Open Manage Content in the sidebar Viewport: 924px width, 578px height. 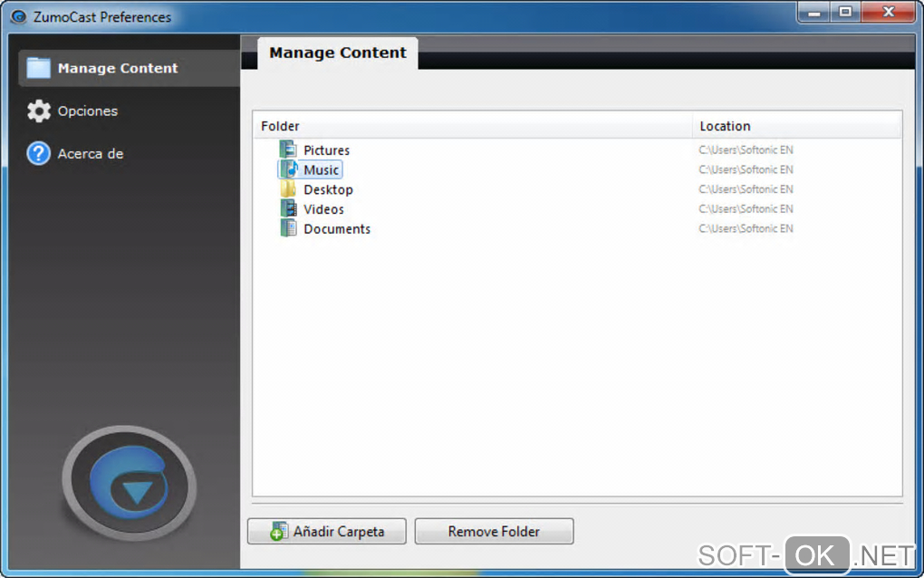[130, 68]
